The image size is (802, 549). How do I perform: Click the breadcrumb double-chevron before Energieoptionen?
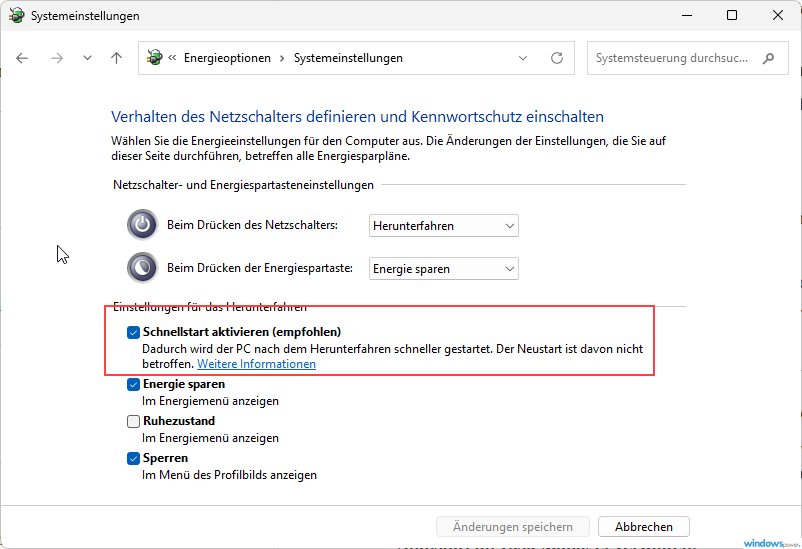172,58
